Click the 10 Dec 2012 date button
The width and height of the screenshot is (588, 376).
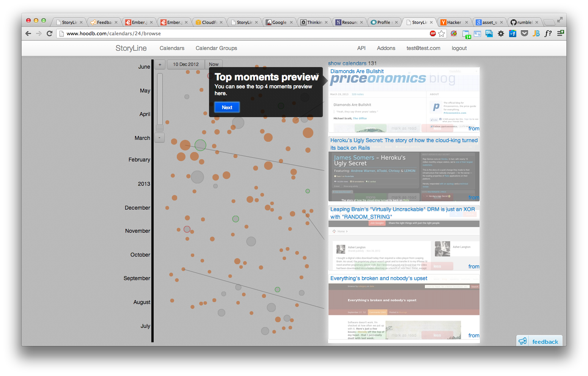click(x=186, y=64)
